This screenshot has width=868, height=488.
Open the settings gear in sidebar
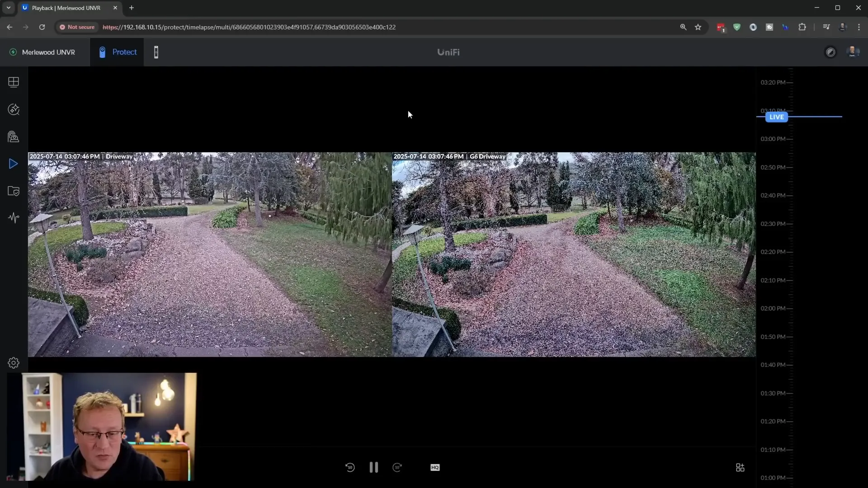click(x=14, y=363)
